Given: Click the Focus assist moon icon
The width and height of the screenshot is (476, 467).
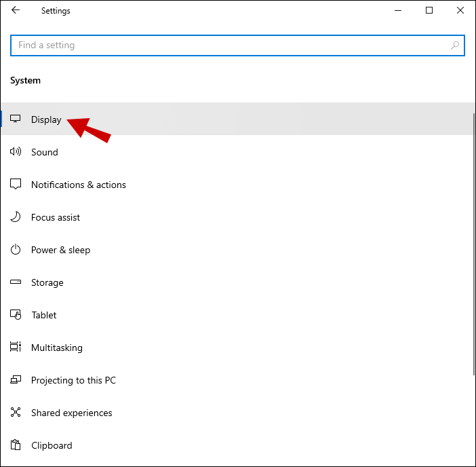Looking at the screenshot, I should click(16, 217).
